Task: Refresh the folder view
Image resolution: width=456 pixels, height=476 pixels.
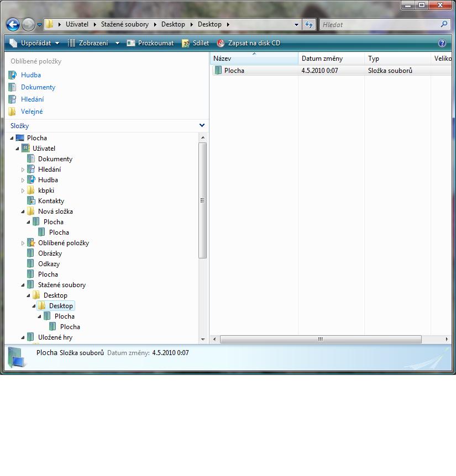Action: [309, 25]
